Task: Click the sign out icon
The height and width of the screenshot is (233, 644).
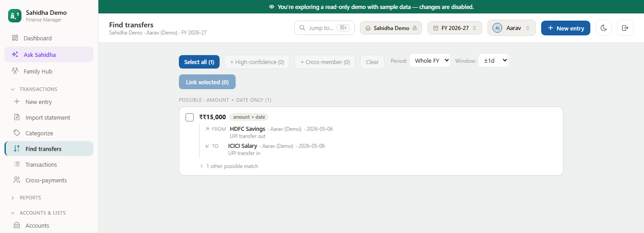Action: pos(625,28)
